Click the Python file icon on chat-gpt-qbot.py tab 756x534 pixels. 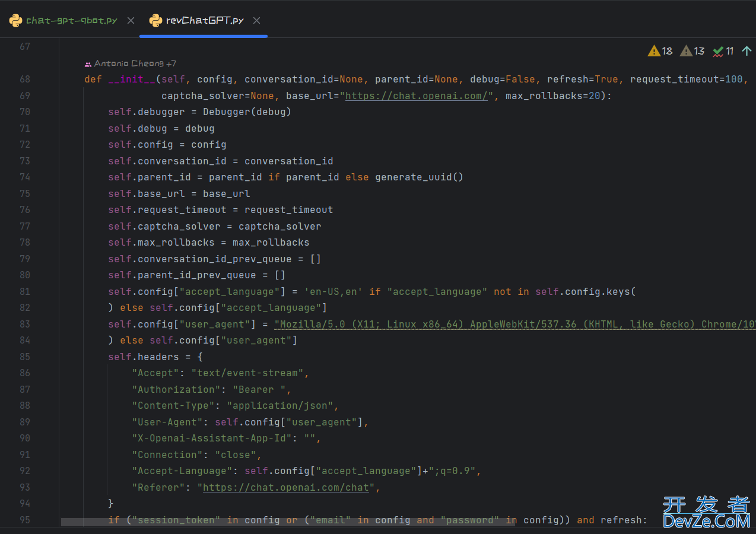coord(15,20)
